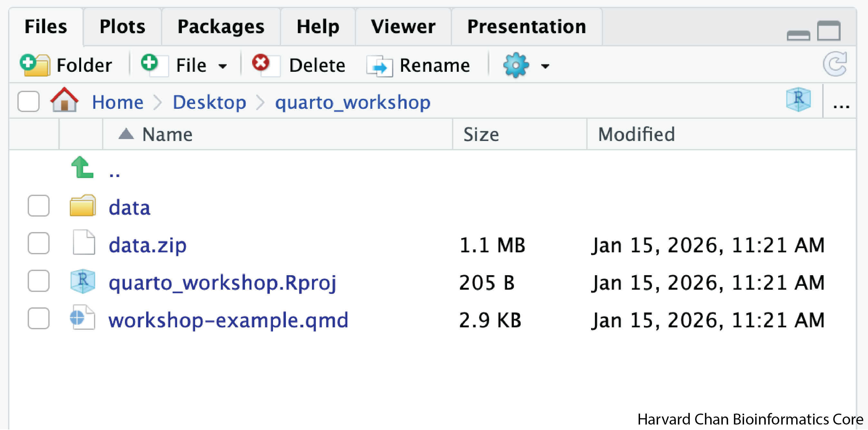Open the gear menu dropdown arrow
The image size is (868, 430).
point(545,66)
